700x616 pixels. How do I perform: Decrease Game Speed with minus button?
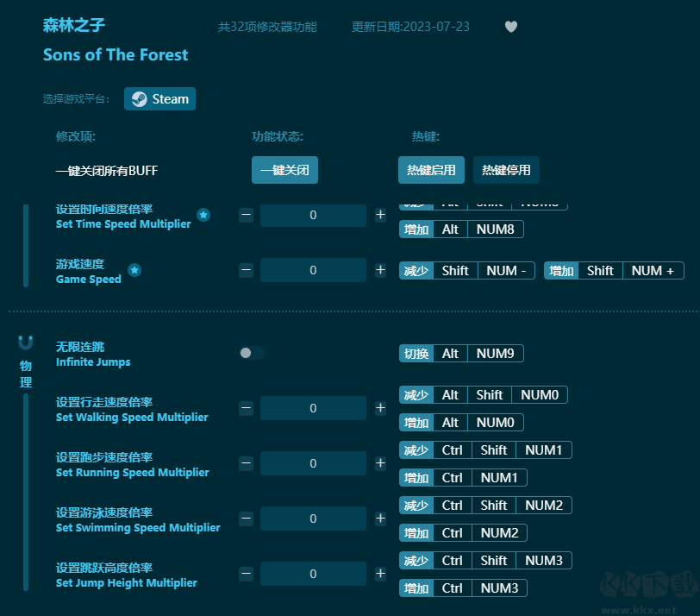click(x=246, y=270)
